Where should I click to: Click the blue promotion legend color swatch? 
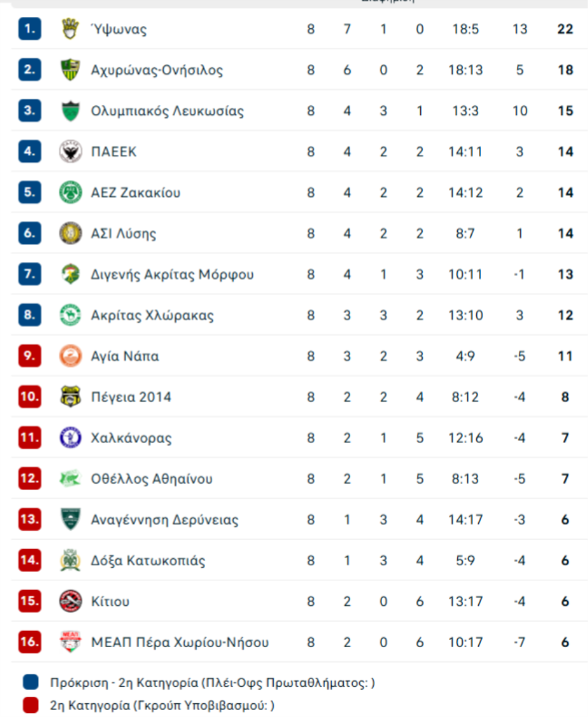click(x=31, y=682)
